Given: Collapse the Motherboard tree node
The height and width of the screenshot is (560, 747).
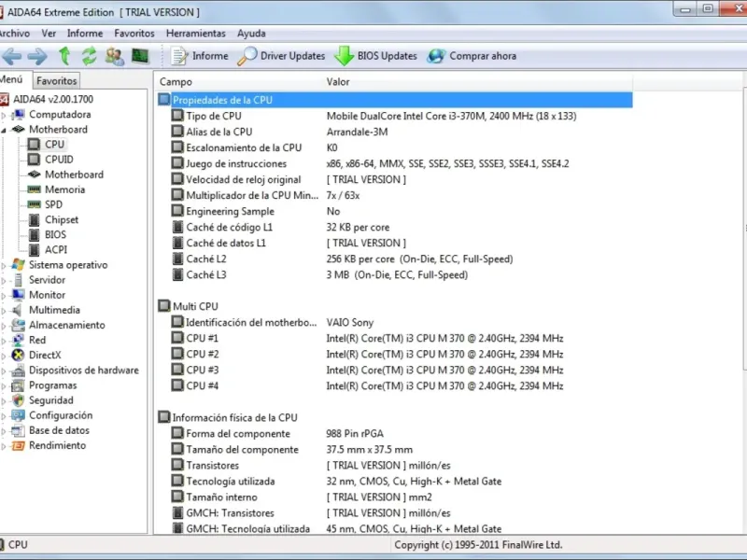Looking at the screenshot, I should (4, 130).
